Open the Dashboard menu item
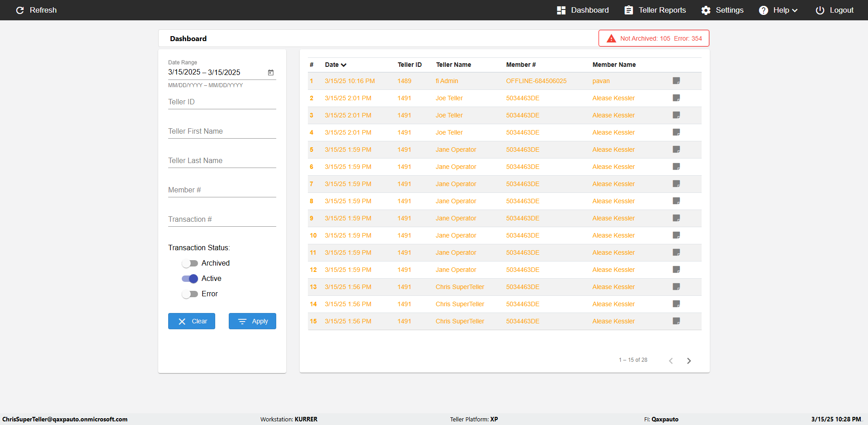 click(583, 10)
